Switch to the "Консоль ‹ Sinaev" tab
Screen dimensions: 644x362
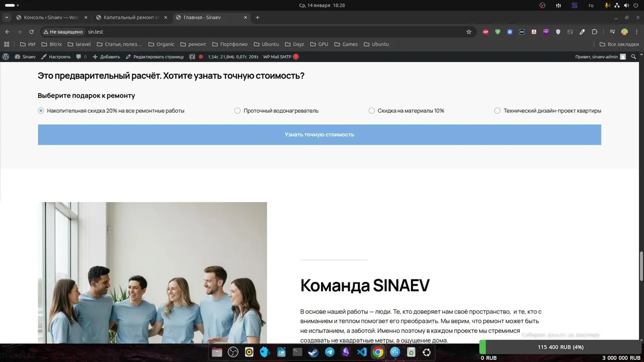click(x=52, y=18)
